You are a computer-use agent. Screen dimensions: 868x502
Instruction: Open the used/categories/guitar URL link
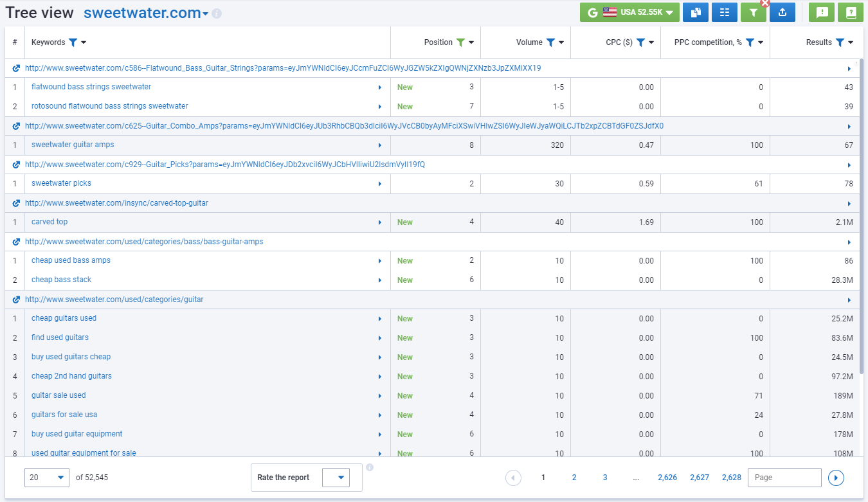click(114, 300)
